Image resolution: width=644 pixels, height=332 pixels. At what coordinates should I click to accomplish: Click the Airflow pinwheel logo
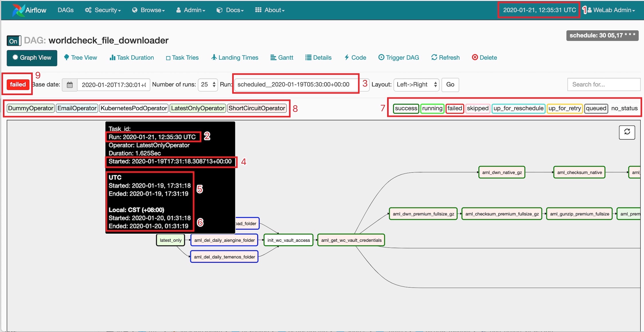click(x=18, y=10)
